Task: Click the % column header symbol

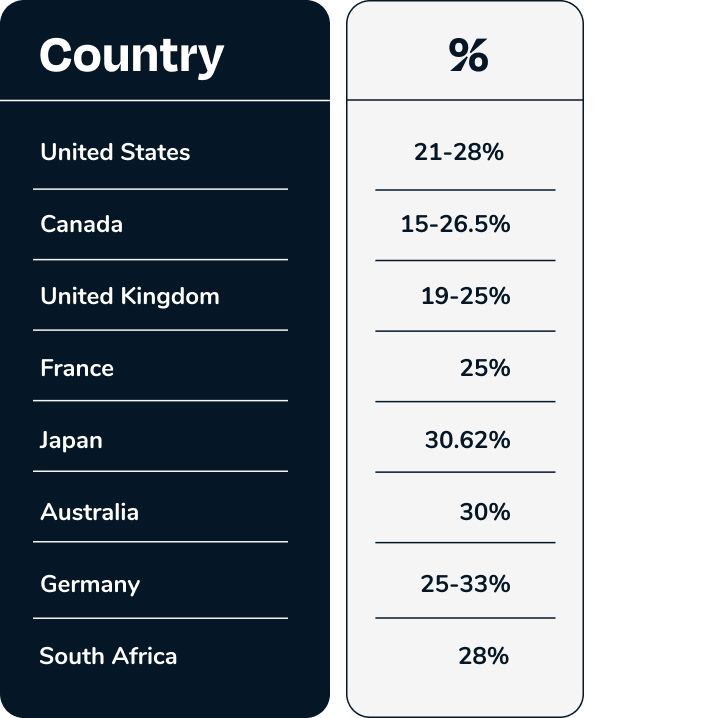Action: (x=468, y=55)
